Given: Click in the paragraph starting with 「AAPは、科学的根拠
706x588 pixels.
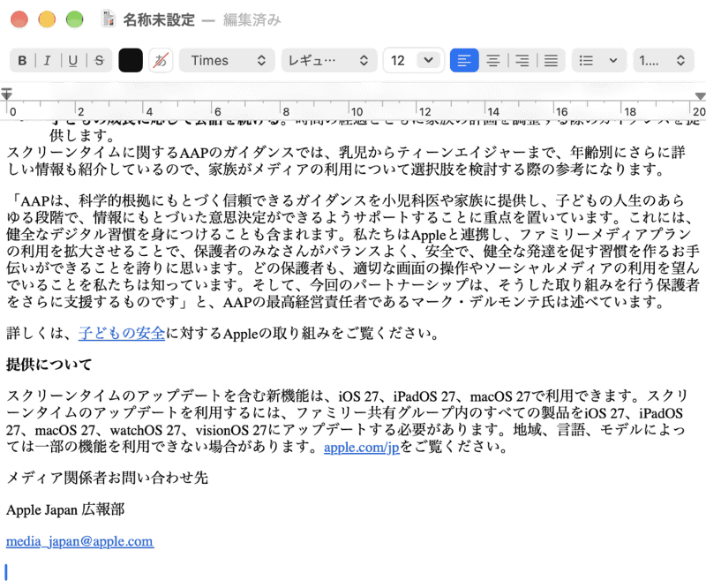Looking at the screenshot, I should 353,251.
